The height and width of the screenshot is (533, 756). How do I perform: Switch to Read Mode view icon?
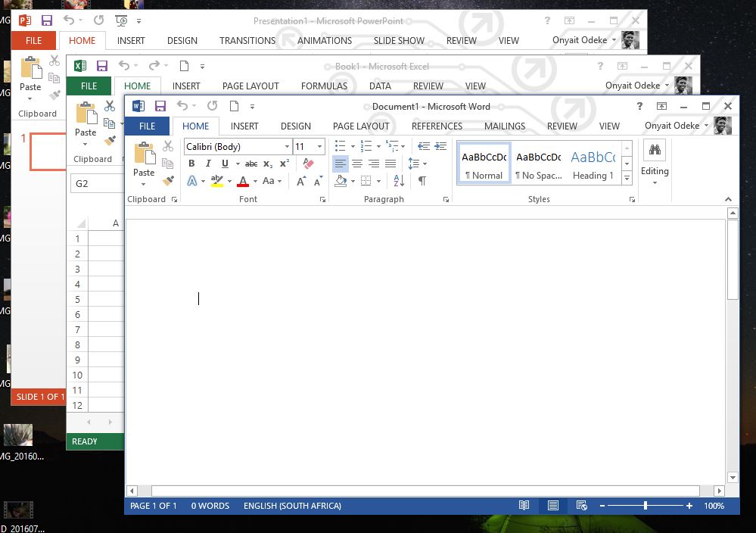tap(524, 506)
